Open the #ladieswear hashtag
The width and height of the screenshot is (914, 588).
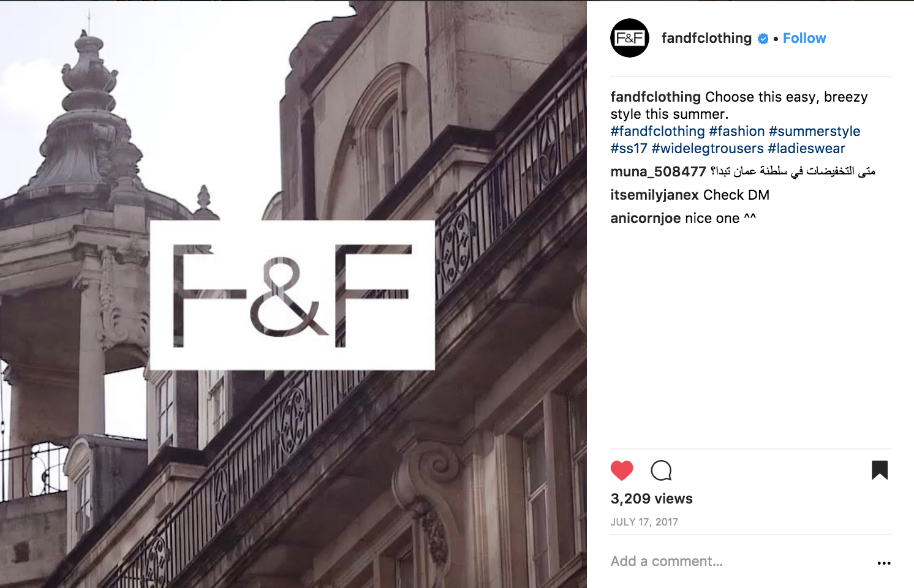tap(806, 148)
